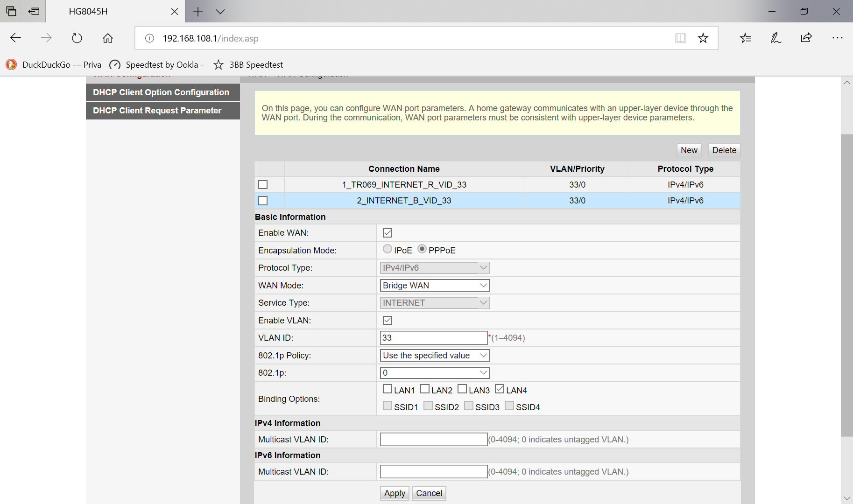Image resolution: width=853 pixels, height=504 pixels.
Task: Open the Service Type dropdown
Action: tap(435, 303)
